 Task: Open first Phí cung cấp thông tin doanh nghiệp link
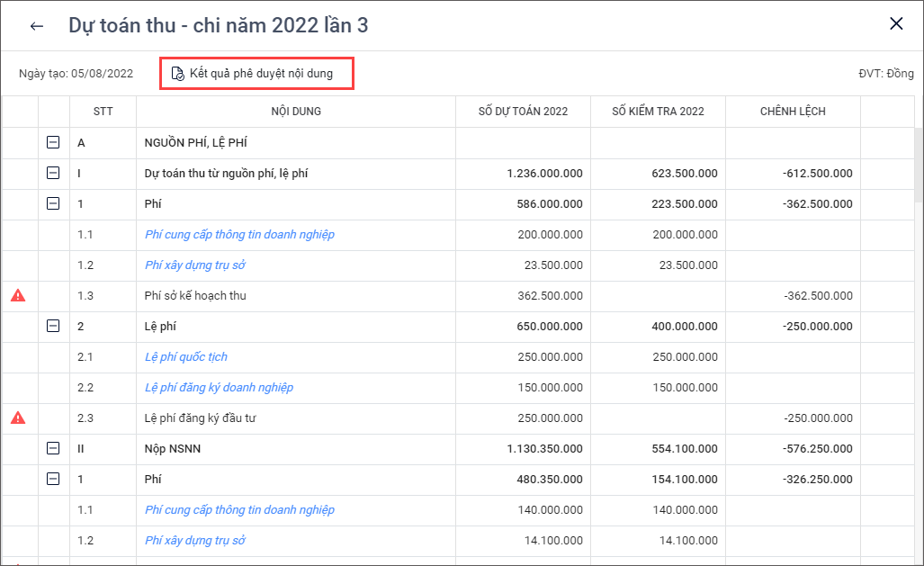(x=239, y=234)
